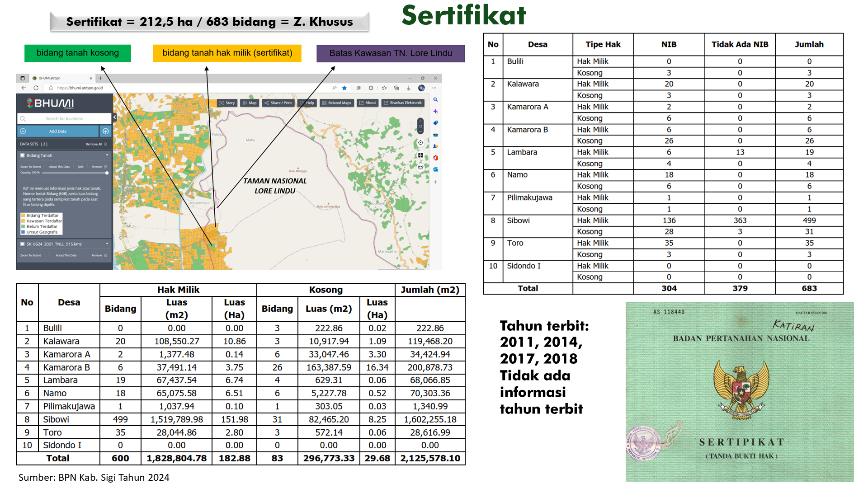Image resolution: width=868 pixels, height=488 pixels.
Task: Click the layer opacity slider handle
Action: pos(107,173)
